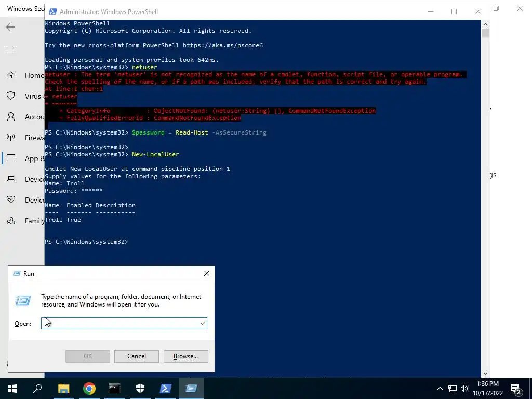Click the https://aka.ms/pscore6 text
Screen dimensions: 532x399
[223, 46]
